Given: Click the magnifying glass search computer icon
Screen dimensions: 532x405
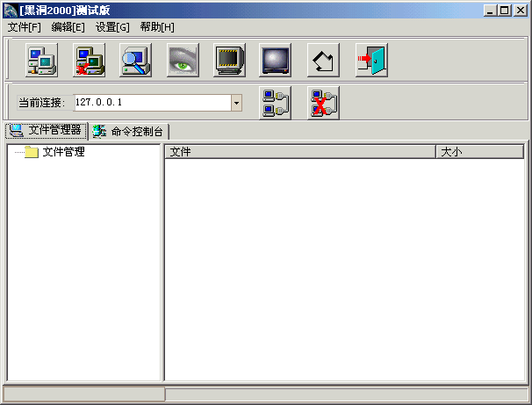Looking at the screenshot, I should point(135,60).
